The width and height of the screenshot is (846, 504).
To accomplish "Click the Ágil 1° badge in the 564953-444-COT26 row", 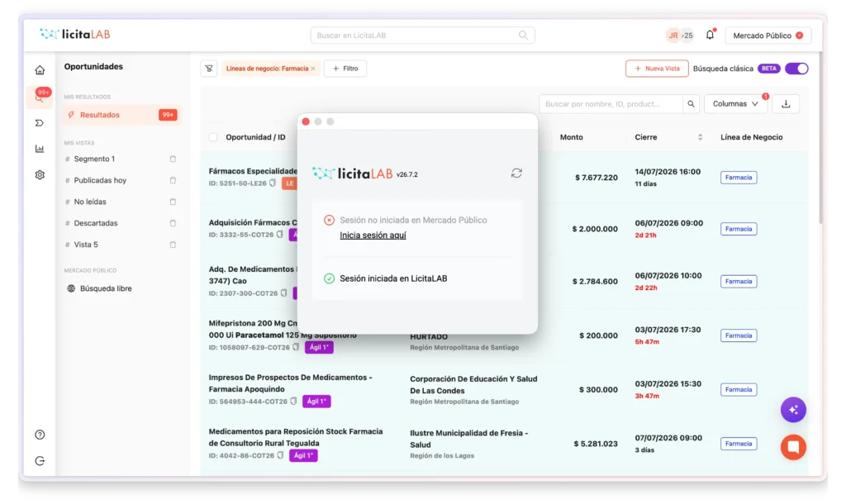I will click(316, 402).
